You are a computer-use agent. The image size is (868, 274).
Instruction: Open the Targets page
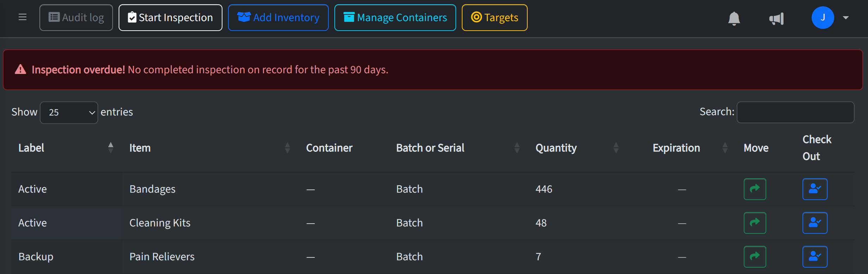pyautogui.click(x=494, y=17)
